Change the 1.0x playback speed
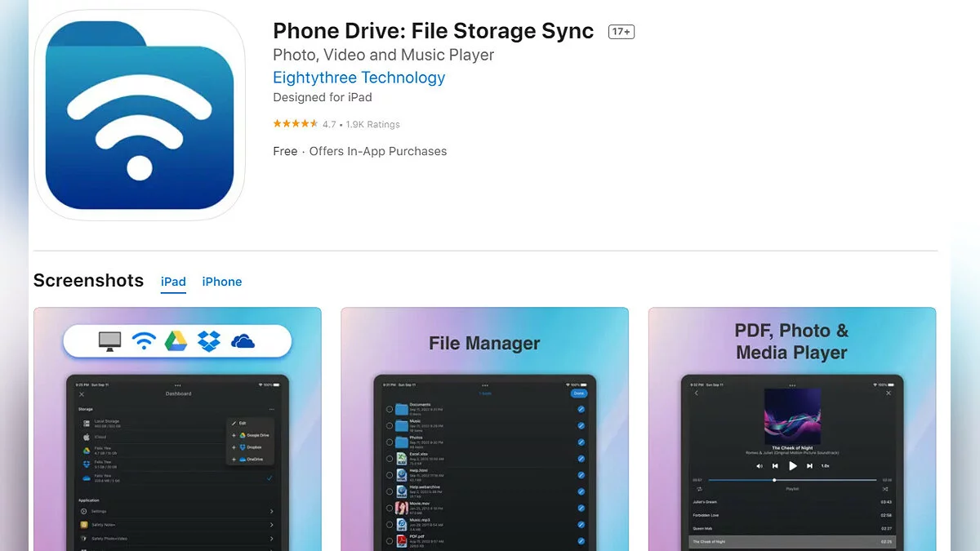The height and width of the screenshot is (551, 980). 825,466
